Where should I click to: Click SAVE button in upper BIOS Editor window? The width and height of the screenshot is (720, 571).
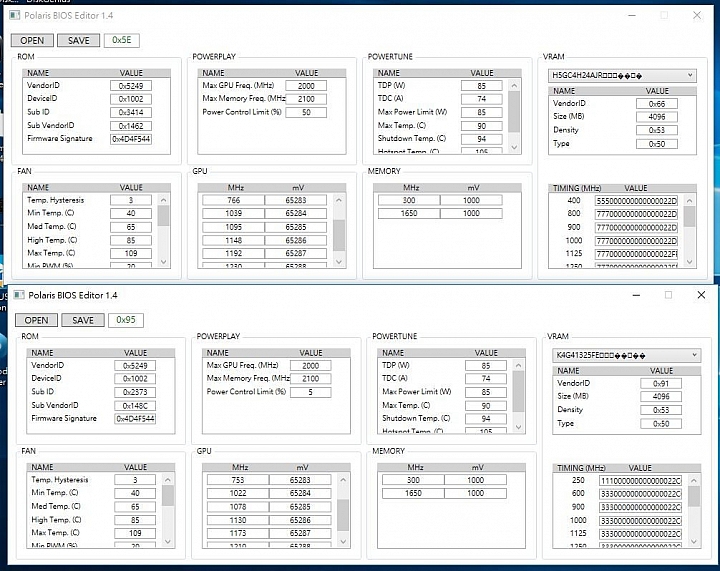79,40
